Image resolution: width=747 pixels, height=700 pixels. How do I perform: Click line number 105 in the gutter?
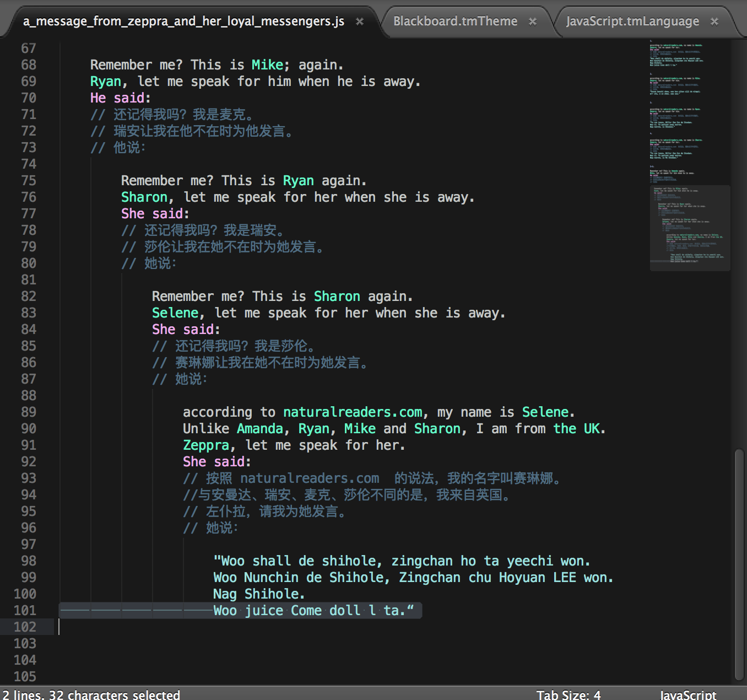pos(25,677)
